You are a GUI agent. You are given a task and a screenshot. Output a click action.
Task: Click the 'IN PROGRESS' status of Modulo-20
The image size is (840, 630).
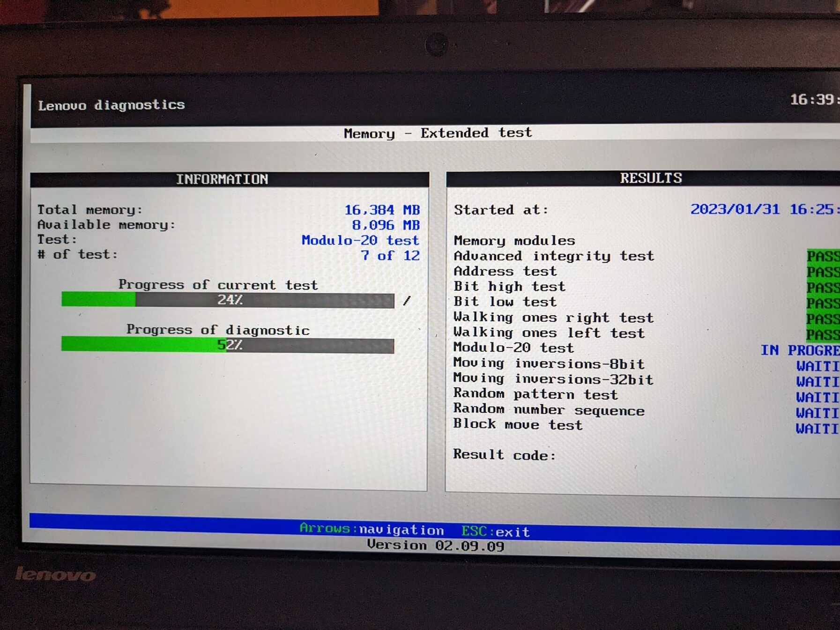tap(800, 350)
